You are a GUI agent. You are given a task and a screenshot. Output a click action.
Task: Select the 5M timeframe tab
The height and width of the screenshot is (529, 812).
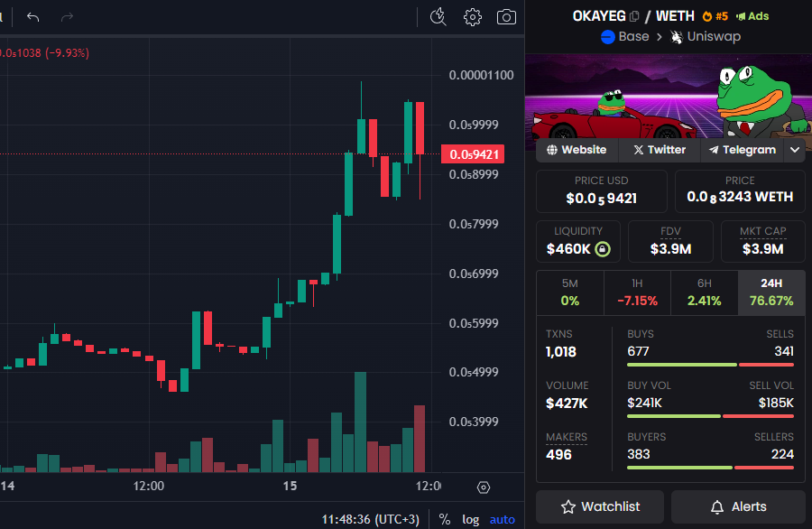[569, 292]
